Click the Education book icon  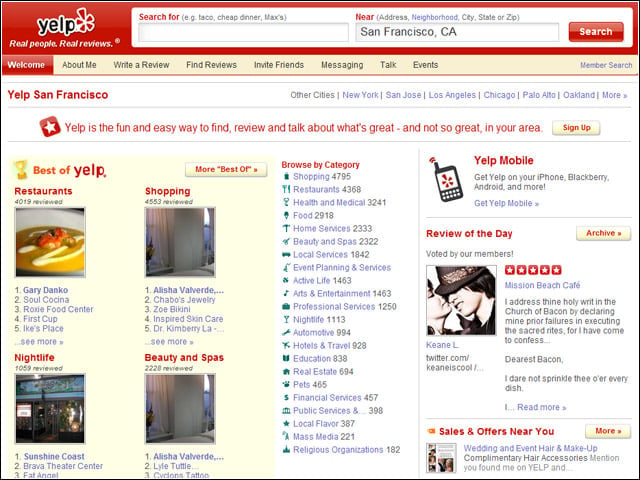point(286,358)
